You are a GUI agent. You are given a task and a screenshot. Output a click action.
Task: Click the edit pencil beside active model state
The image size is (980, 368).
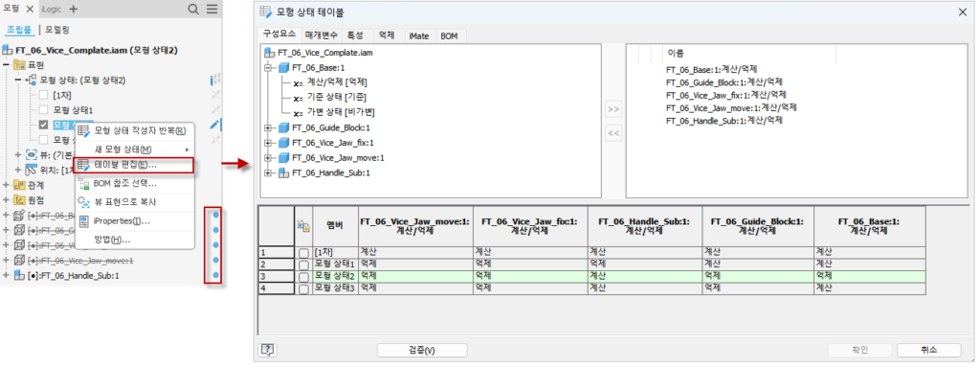point(215,125)
